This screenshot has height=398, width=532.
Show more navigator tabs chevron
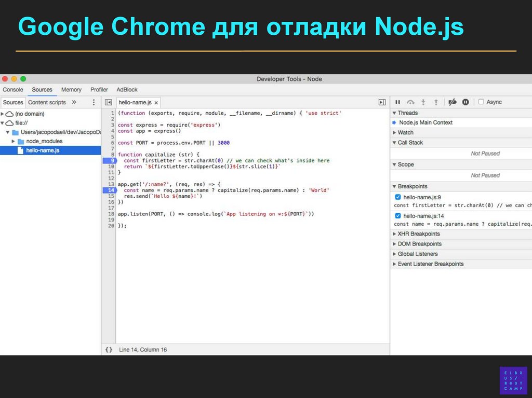coord(74,102)
